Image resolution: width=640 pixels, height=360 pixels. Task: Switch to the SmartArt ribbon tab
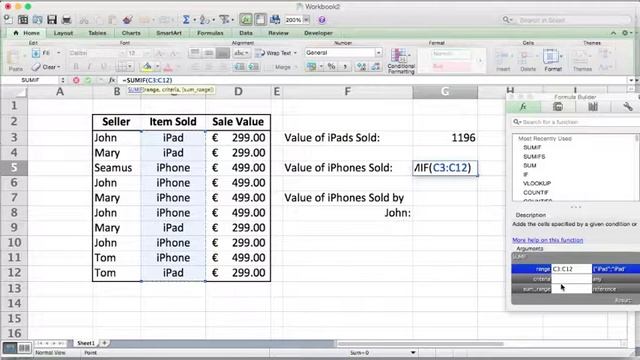click(x=169, y=33)
